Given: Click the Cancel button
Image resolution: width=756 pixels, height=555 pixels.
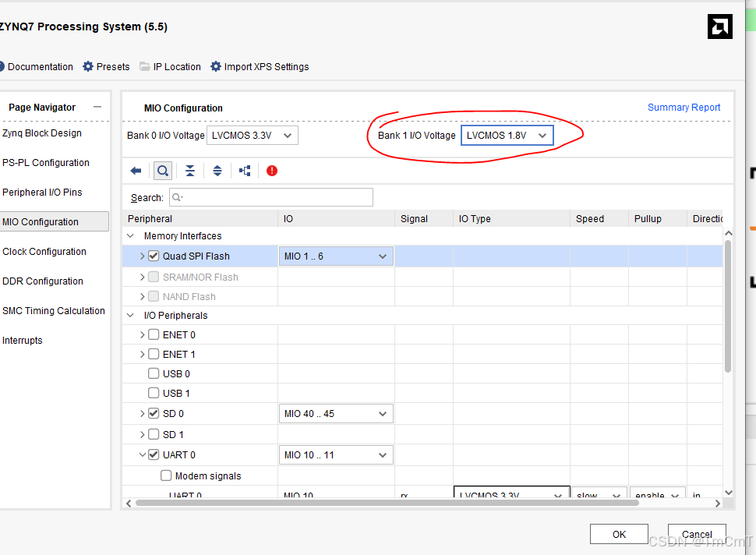Looking at the screenshot, I should [697, 534].
